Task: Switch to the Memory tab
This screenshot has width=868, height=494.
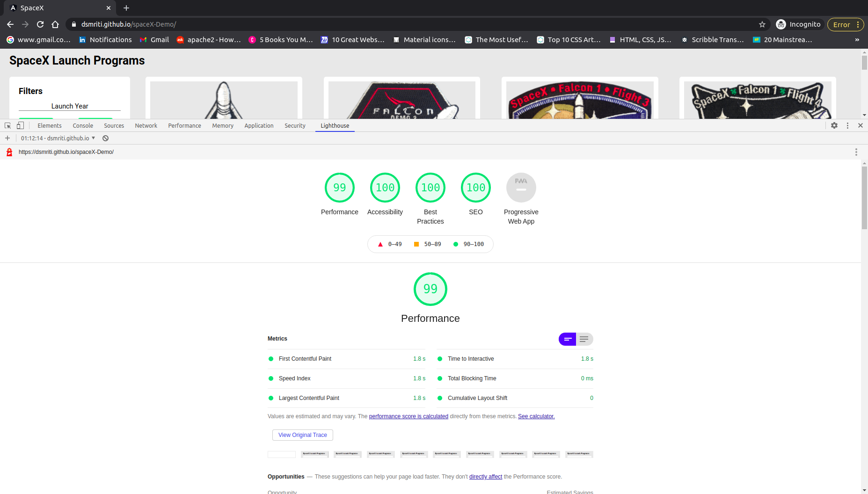Action: [223, 125]
